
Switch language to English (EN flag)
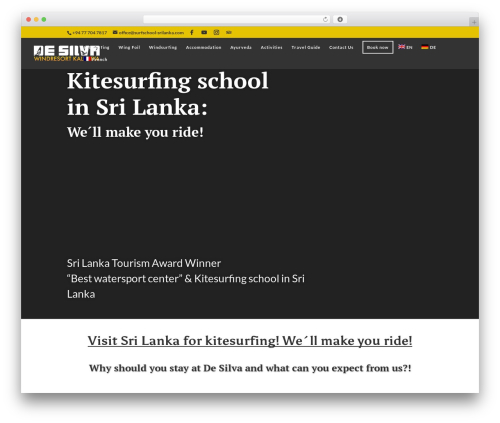[x=405, y=47]
